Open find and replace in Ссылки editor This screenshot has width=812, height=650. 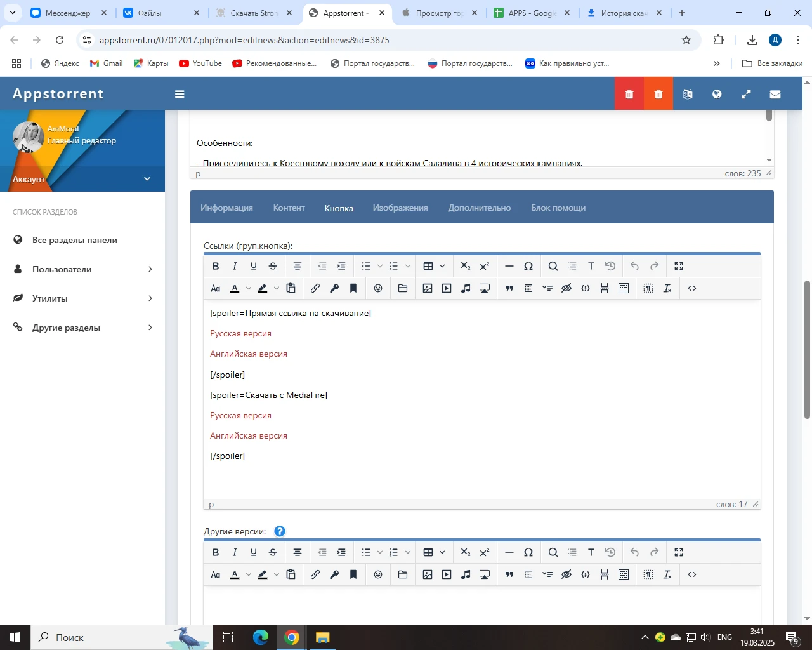(553, 266)
